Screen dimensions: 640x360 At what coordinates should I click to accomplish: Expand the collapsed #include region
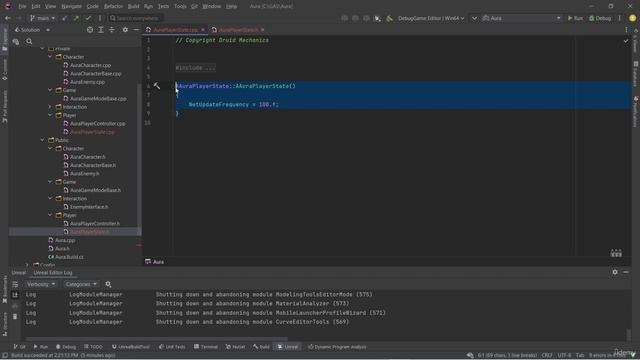[196, 68]
